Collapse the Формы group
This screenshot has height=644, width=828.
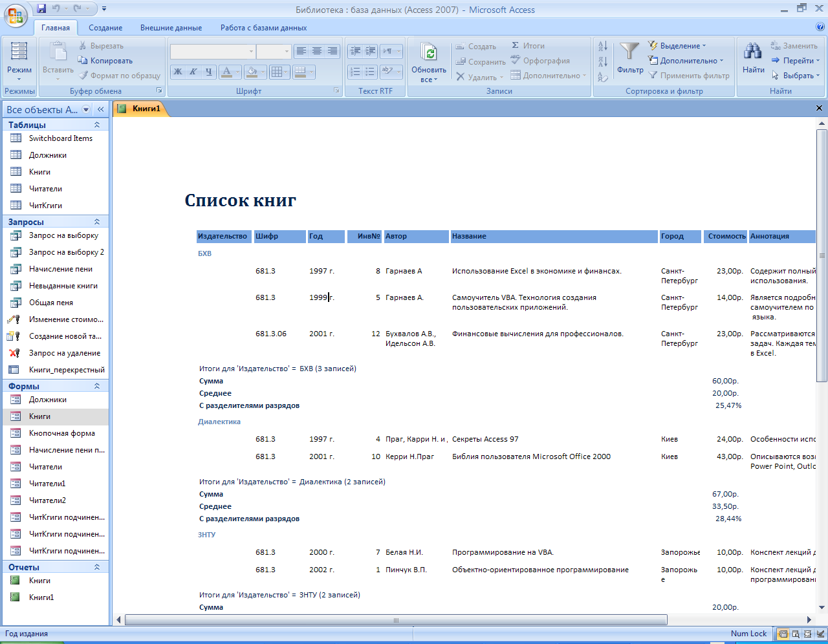(x=97, y=386)
